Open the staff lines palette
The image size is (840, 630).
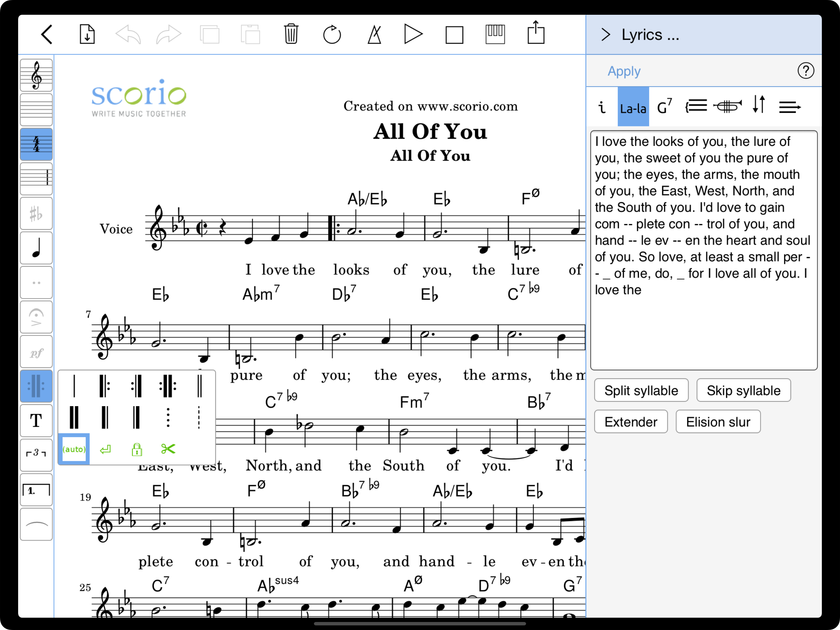click(x=36, y=110)
